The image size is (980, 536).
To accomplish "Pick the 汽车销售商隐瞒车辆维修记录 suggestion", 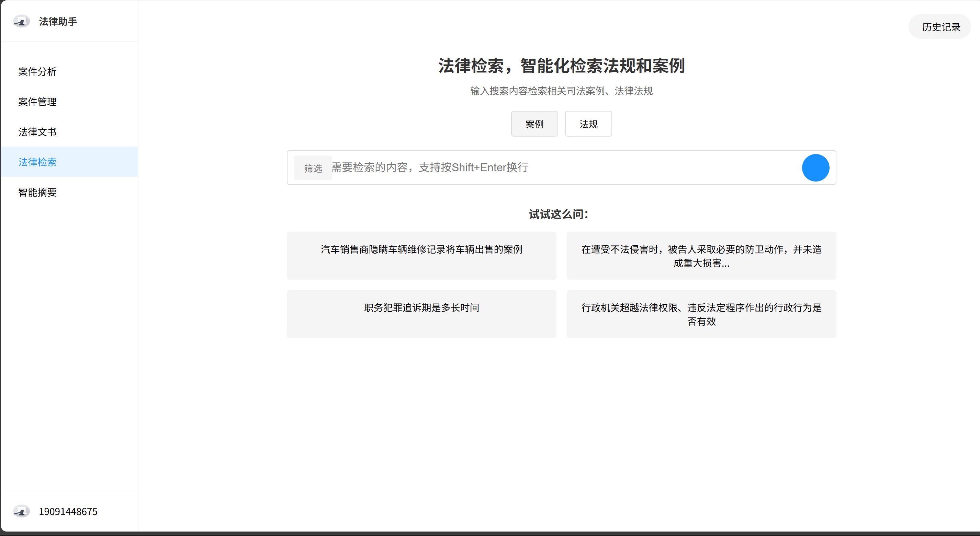I will 421,255.
